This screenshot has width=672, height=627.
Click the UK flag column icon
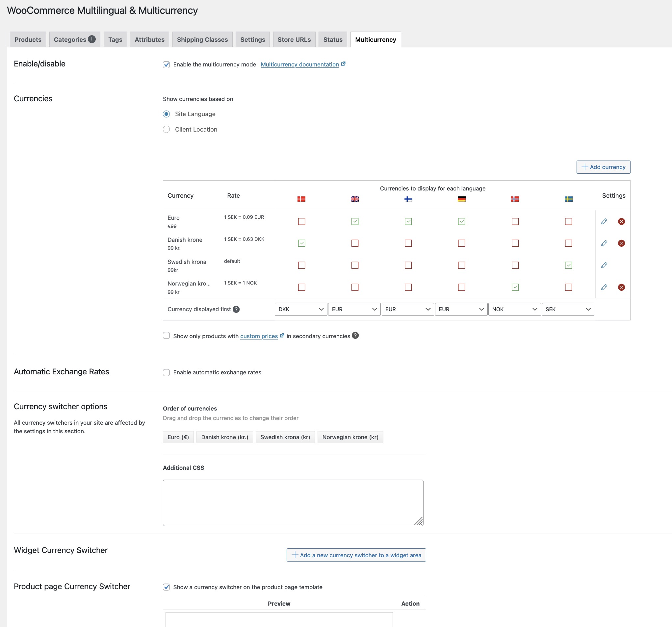(354, 199)
